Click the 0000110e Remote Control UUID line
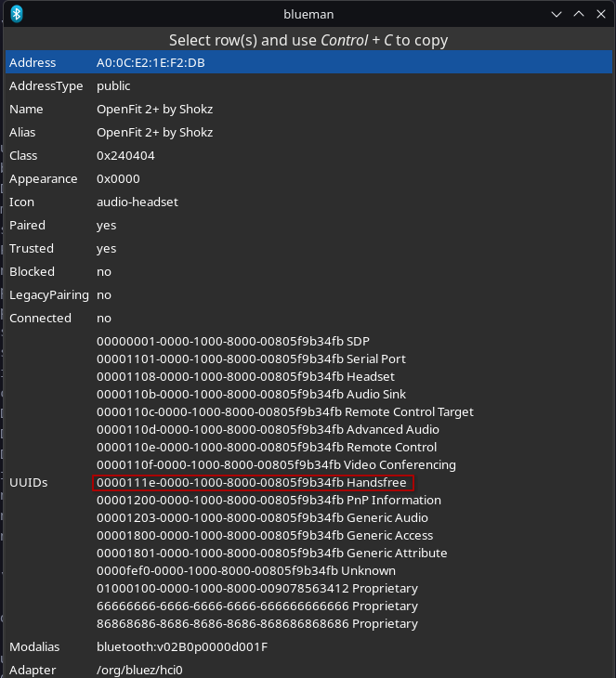 [267, 447]
